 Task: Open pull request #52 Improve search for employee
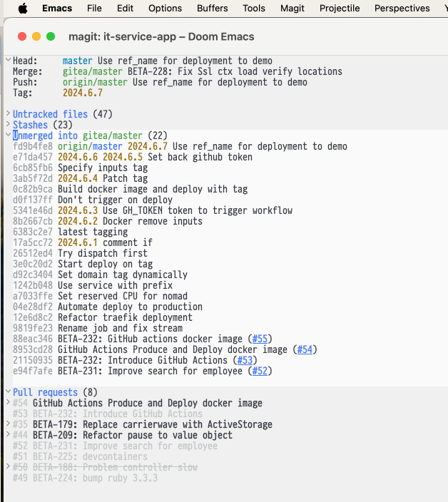[x=116, y=446]
